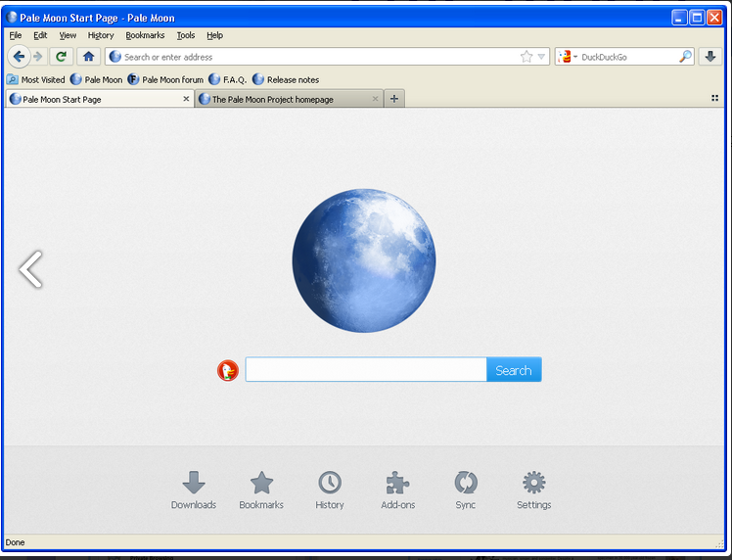Open the Pale Moon forum bookmark
732x560 pixels.
pos(165,80)
